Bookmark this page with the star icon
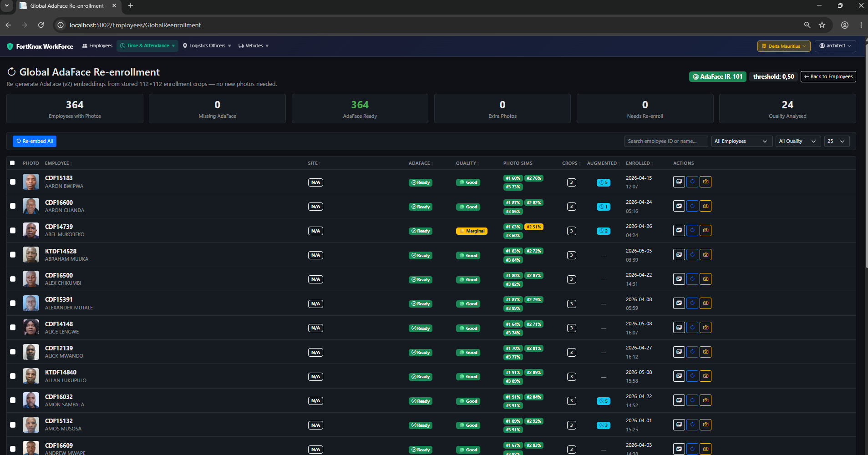Image resolution: width=868 pixels, height=455 pixels. coord(822,25)
